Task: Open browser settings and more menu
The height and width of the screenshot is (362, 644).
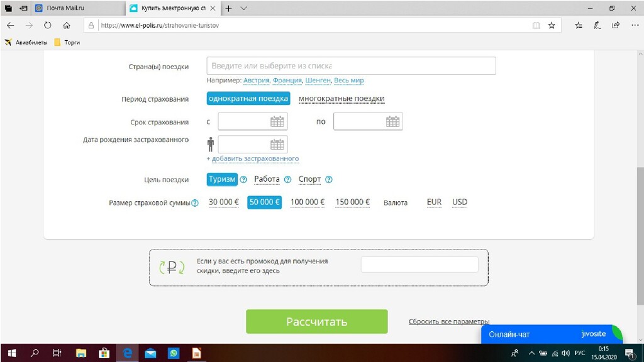Action: (x=635, y=25)
